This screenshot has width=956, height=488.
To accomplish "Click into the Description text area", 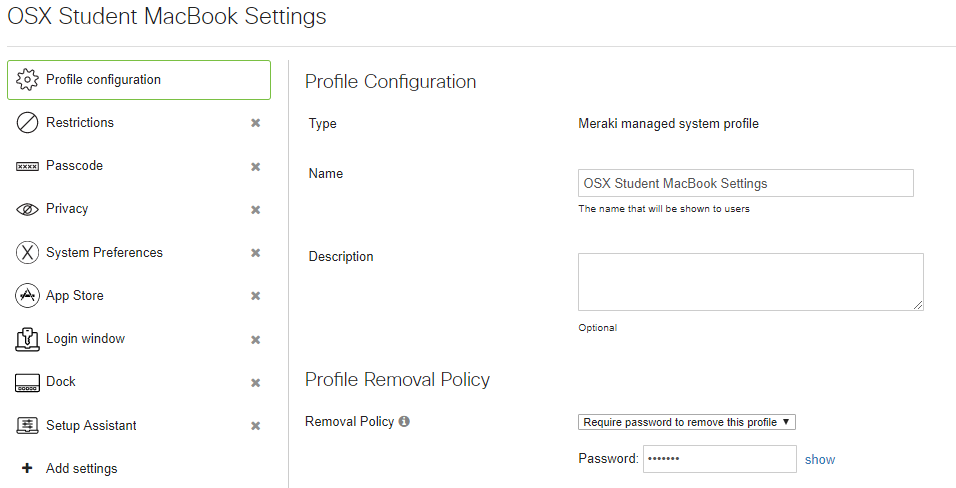I will coord(750,281).
